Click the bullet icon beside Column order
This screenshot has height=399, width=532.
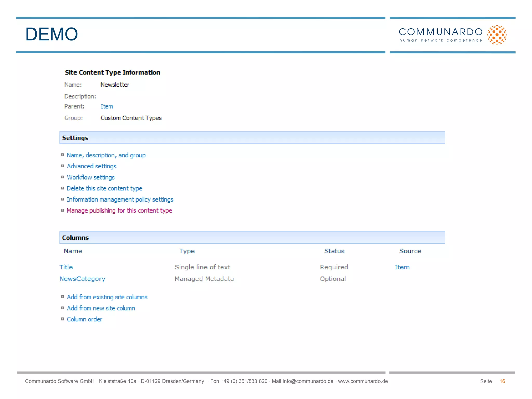tap(62, 319)
